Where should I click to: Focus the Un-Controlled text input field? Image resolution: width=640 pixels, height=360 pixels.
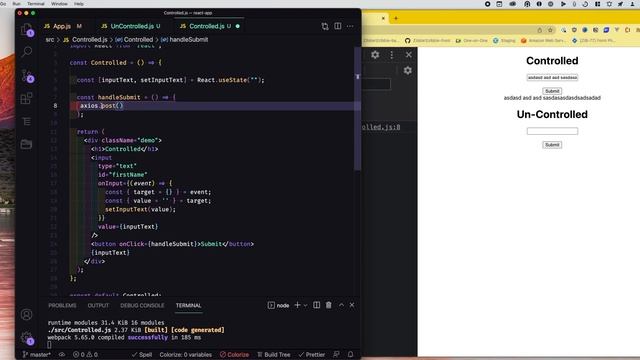[552, 131]
